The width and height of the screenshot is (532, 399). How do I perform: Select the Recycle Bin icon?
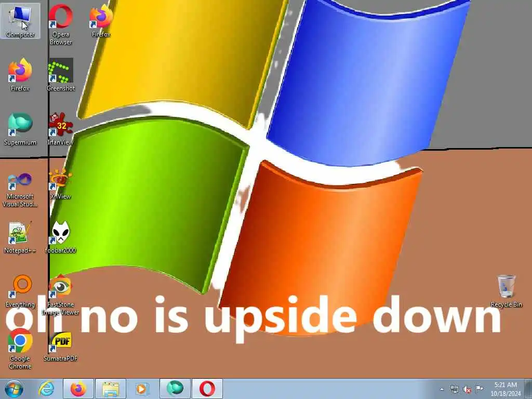506,291
